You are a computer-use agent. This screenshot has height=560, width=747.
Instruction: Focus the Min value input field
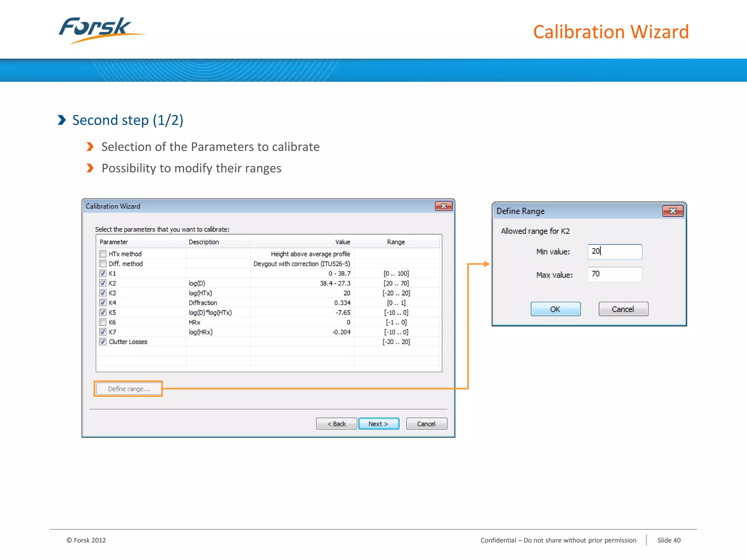(615, 252)
